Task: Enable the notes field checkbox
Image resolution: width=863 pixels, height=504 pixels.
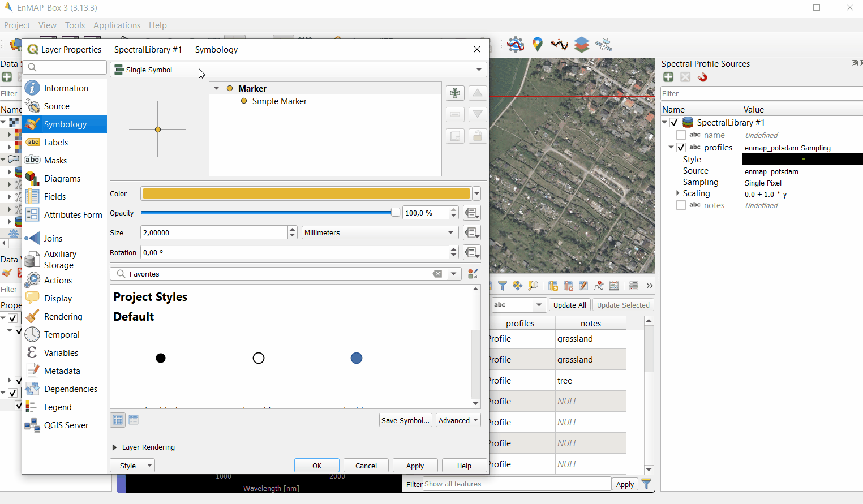Action: click(681, 205)
